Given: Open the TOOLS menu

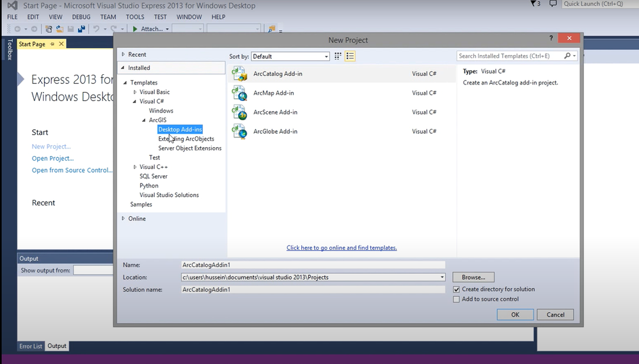Looking at the screenshot, I should coord(135,17).
